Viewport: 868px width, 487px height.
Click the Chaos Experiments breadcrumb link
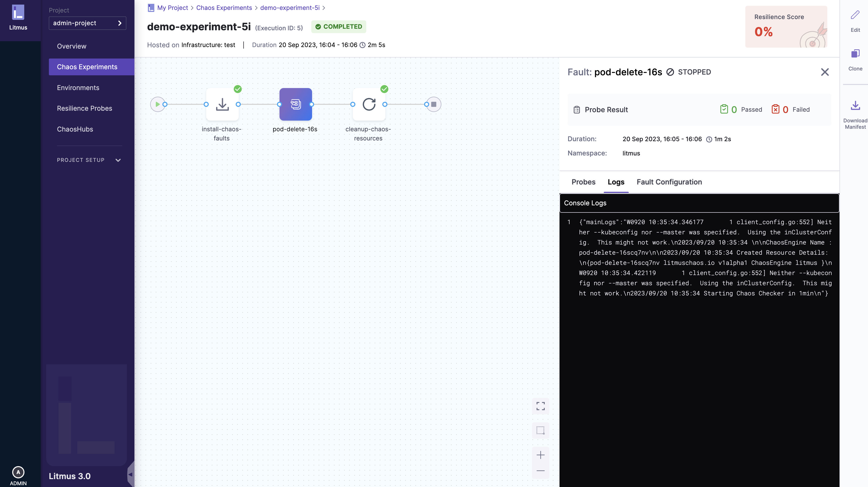tap(224, 8)
